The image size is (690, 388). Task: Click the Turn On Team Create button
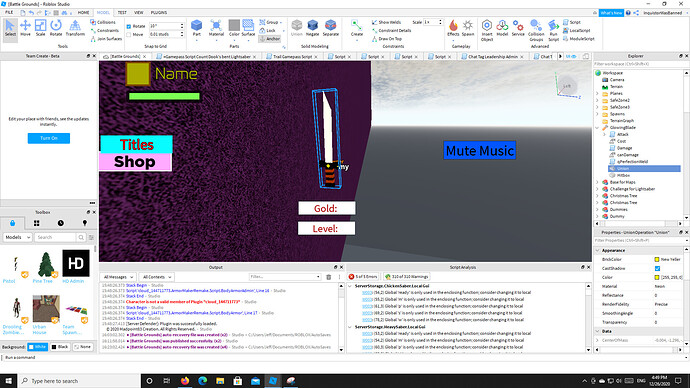[x=49, y=138]
